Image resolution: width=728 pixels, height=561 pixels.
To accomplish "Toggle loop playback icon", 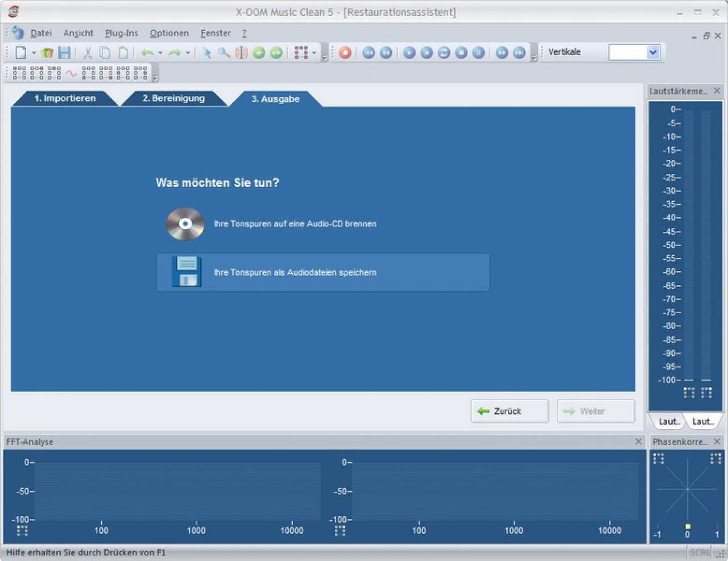I will coord(444,53).
